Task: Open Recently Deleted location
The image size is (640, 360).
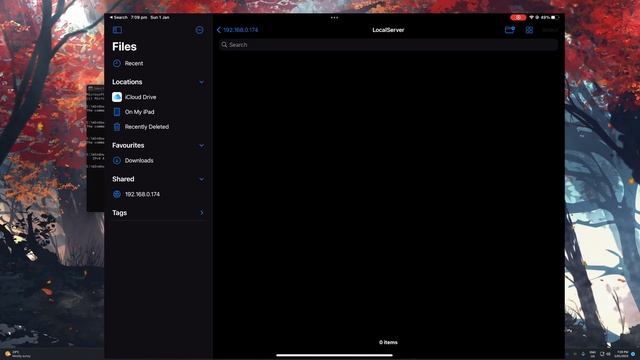Action: pos(141,127)
